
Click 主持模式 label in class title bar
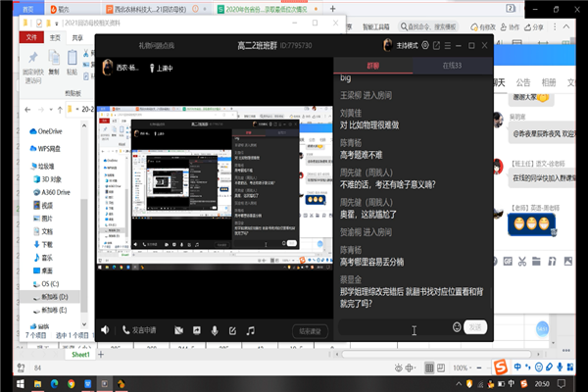[x=408, y=45]
